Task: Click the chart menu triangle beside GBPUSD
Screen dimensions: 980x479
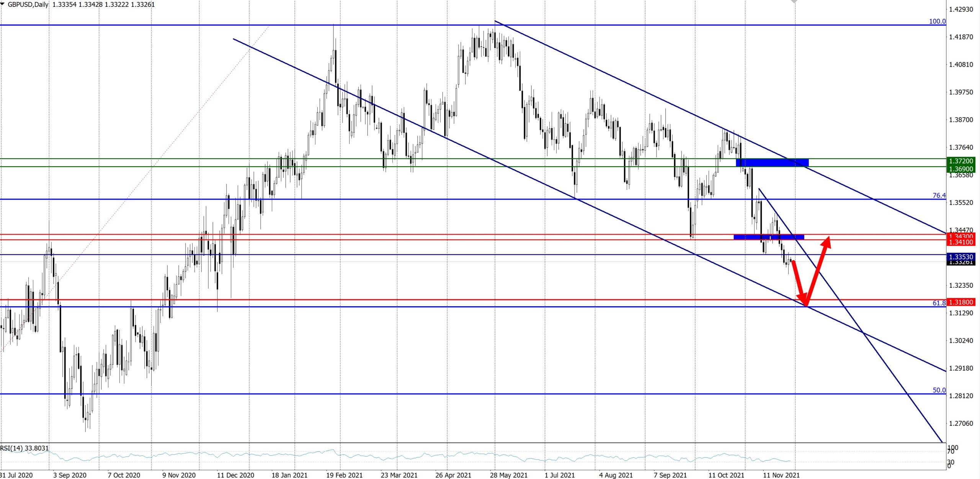Action: tap(3, 4)
